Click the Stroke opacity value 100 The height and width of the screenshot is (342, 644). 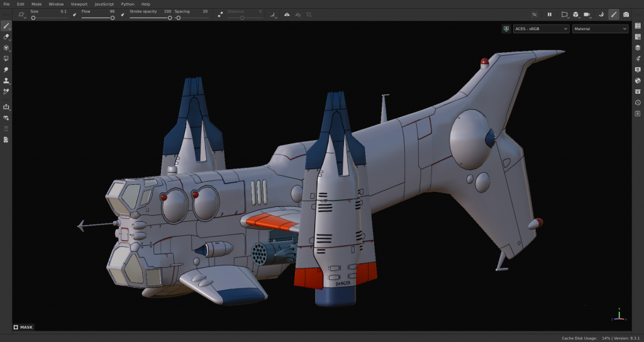(x=167, y=11)
